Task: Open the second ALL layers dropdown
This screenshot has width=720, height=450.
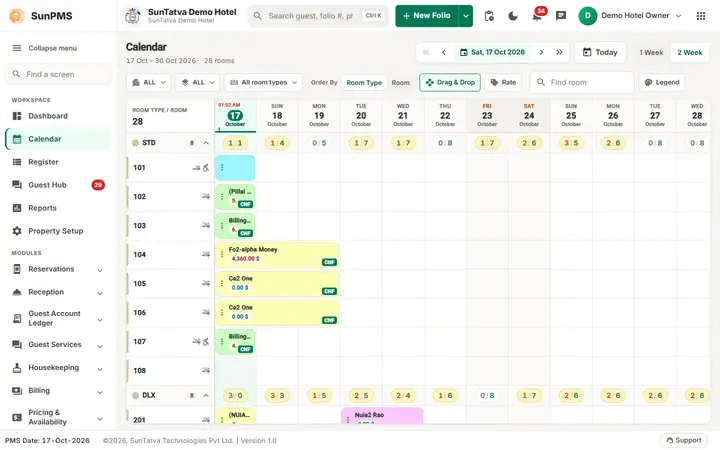Action: [x=198, y=83]
